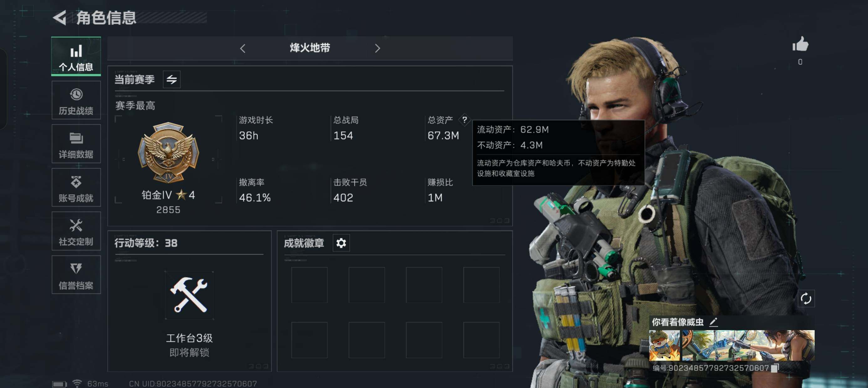Open the 历史战绩 sidebar tab
This screenshot has height=388, width=868.
click(76, 100)
